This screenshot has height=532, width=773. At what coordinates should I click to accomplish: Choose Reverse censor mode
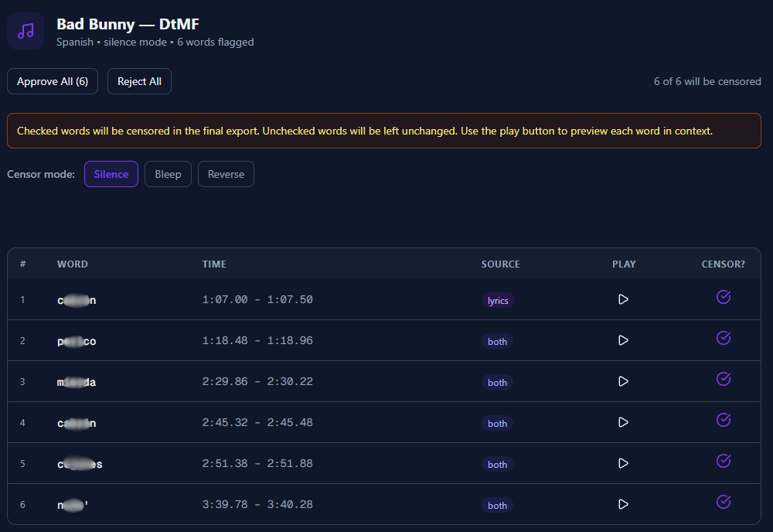226,174
